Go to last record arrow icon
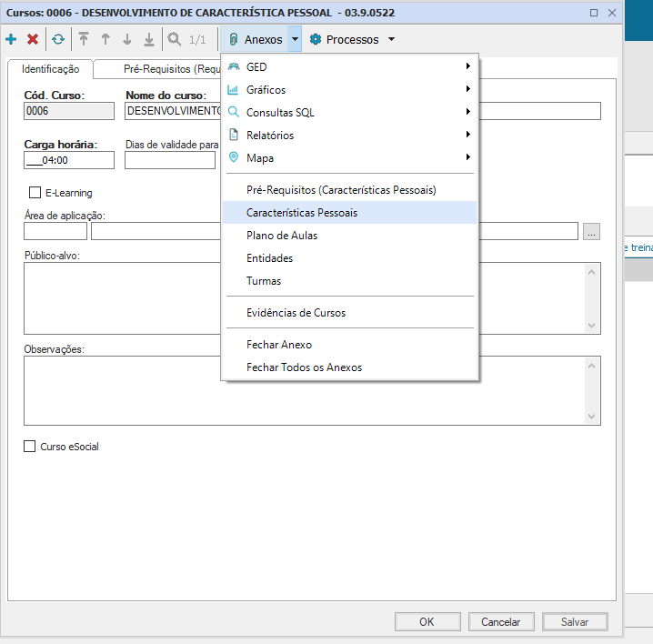The height and width of the screenshot is (644, 653). (x=149, y=39)
